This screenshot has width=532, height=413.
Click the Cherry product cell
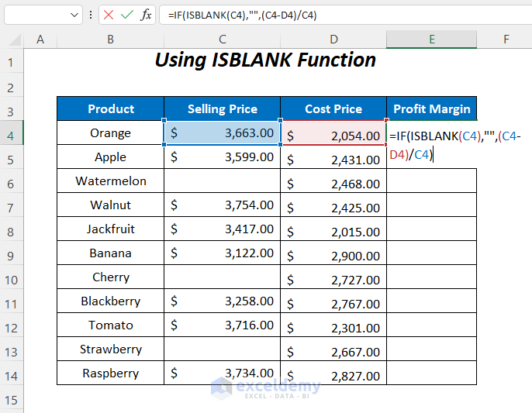pos(111,277)
